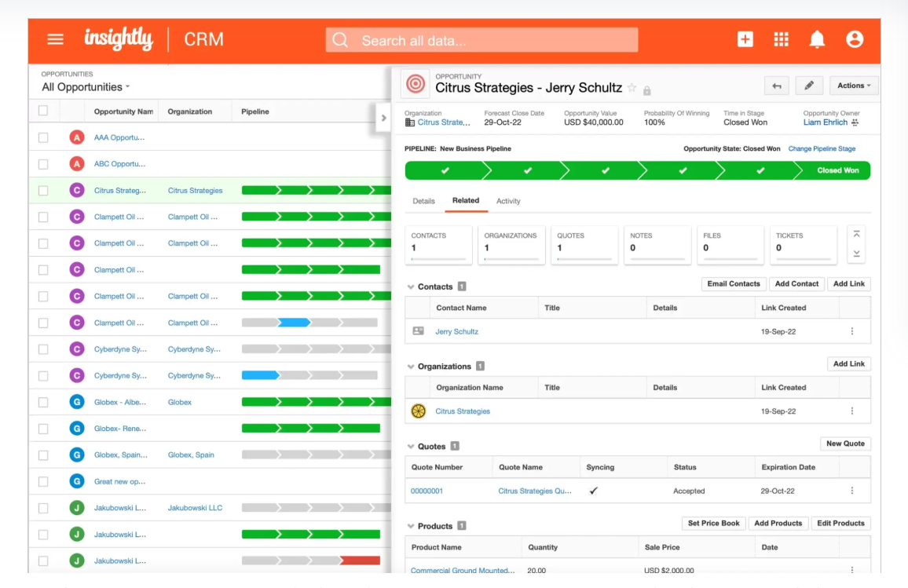Open the quick add plus icon
This screenshot has width=908, height=588.
(x=744, y=38)
